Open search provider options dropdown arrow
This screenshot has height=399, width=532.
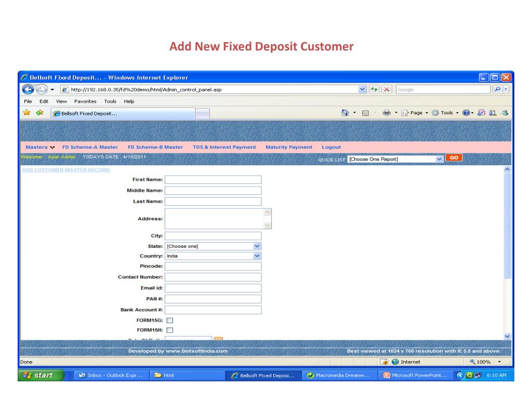coord(506,89)
